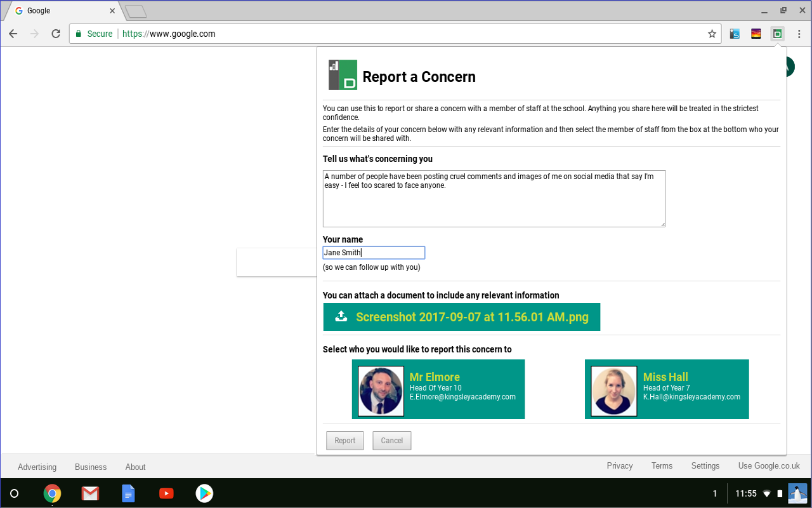Open the Chrome OS launcher circle
Screen dimensions: 812x508
pos(15,493)
